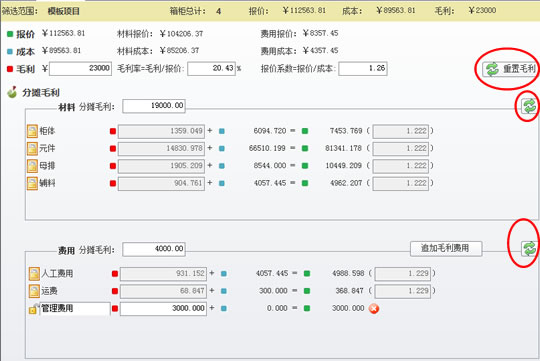Click the 母排 coefficient field 1.222
The height and width of the screenshot is (361, 540).
(x=401, y=166)
